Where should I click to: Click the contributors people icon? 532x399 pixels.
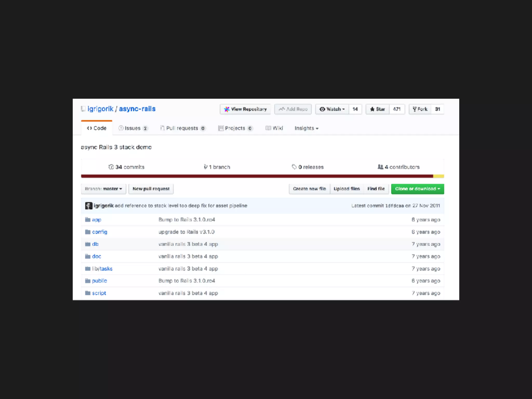[x=380, y=167]
